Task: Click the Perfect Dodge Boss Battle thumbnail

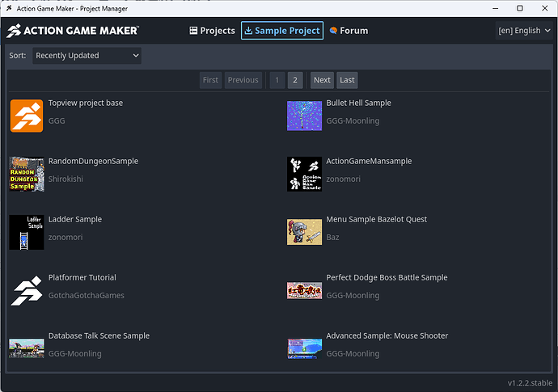Action: point(304,291)
